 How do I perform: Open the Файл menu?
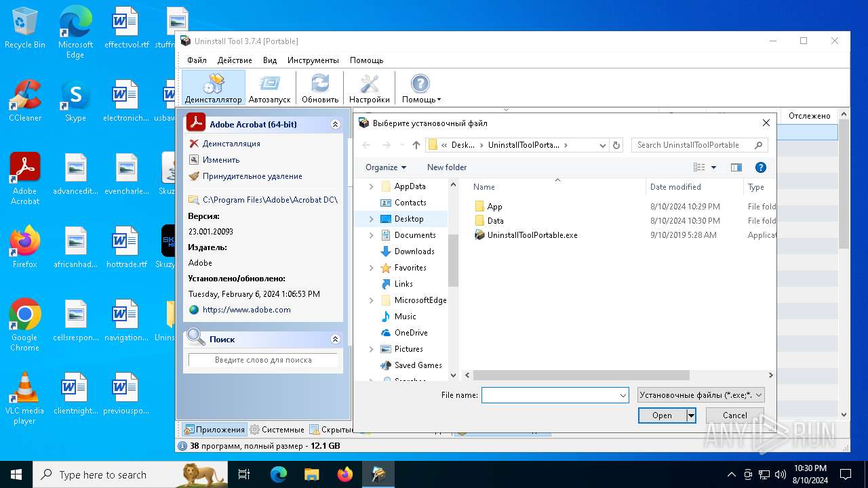click(x=197, y=60)
